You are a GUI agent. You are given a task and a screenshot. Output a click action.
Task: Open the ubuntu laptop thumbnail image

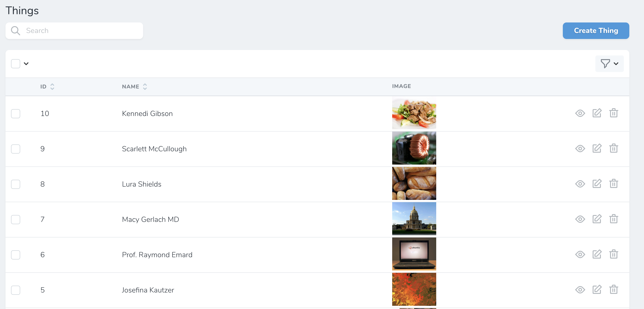click(414, 254)
